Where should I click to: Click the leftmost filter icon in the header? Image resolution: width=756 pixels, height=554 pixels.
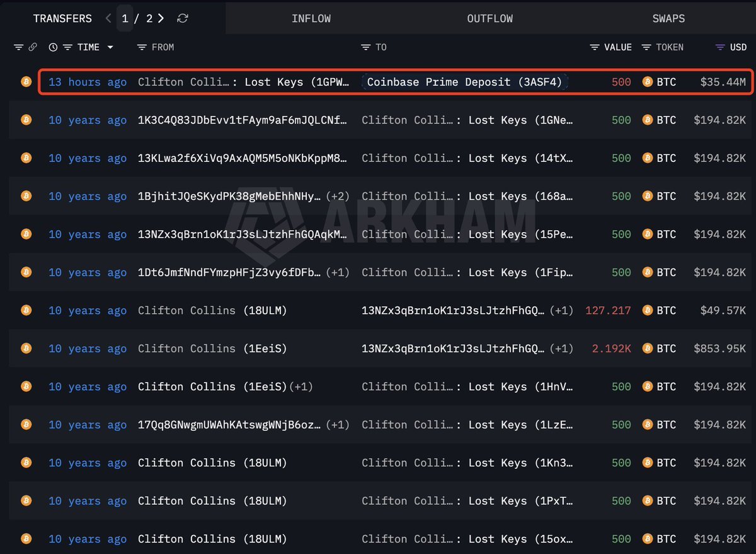coord(18,47)
